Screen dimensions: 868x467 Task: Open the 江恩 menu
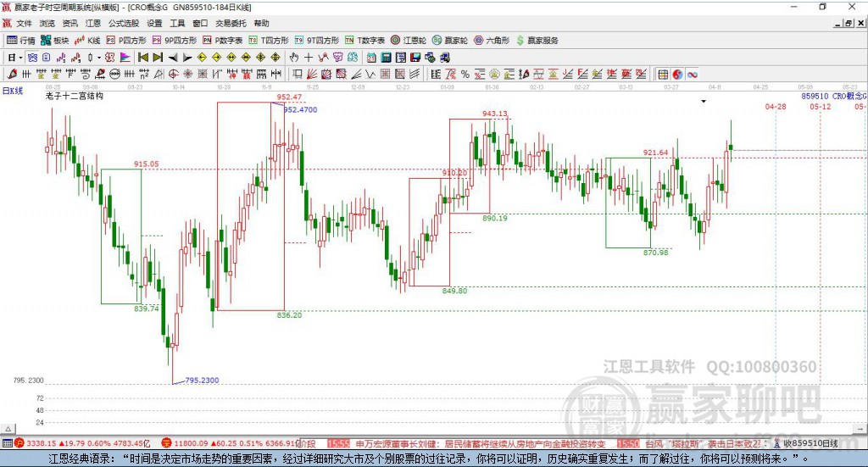click(93, 23)
